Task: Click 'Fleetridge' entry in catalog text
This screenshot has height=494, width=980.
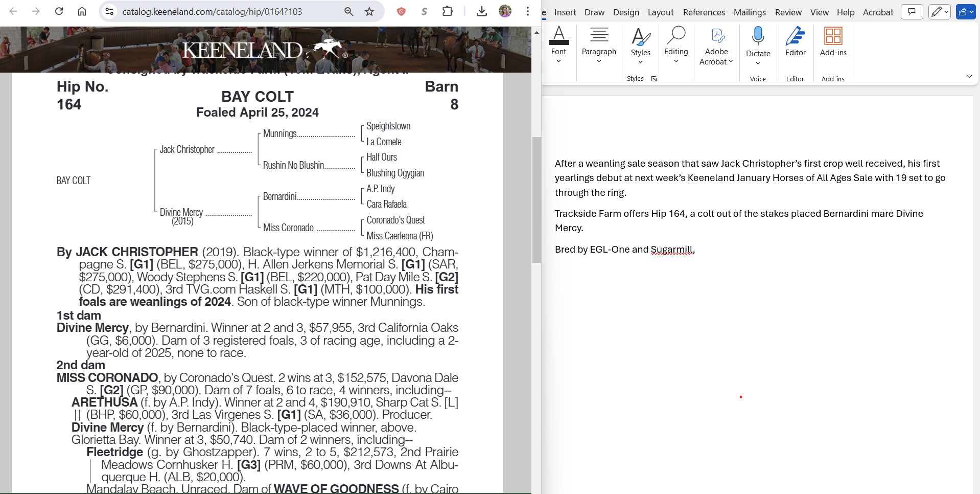Action: click(114, 452)
